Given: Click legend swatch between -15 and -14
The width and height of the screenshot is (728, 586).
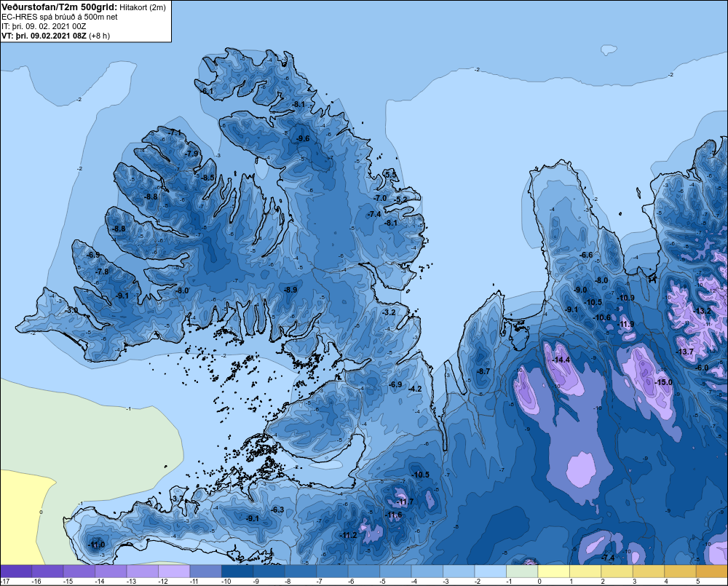Looking at the screenshot, I should tap(79, 571).
